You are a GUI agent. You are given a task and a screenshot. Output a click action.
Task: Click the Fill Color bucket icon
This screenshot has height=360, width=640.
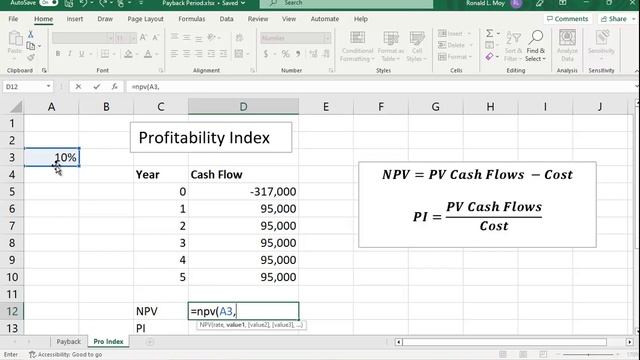click(128, 53)
